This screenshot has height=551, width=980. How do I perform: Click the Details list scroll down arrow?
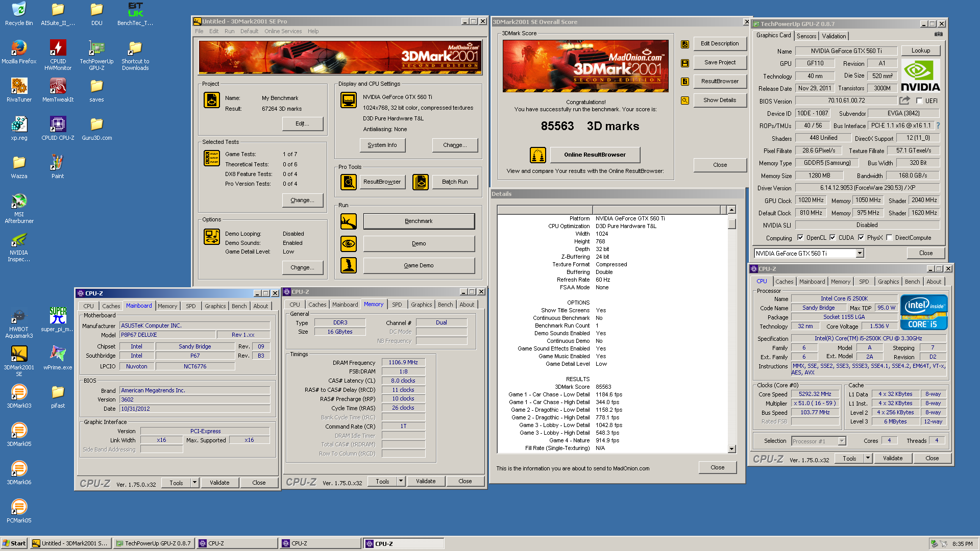click(x=731, y=449)
